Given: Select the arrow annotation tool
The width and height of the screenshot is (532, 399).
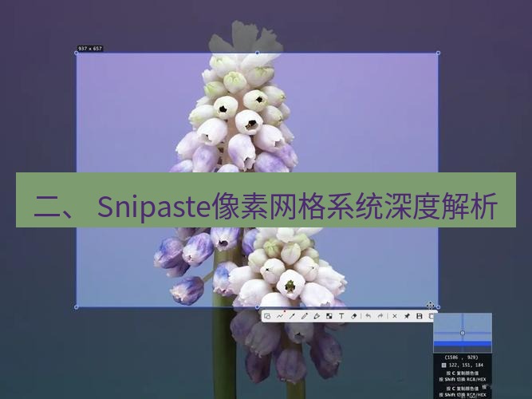Looking at the screenshot, I should (x=292, y=316).
